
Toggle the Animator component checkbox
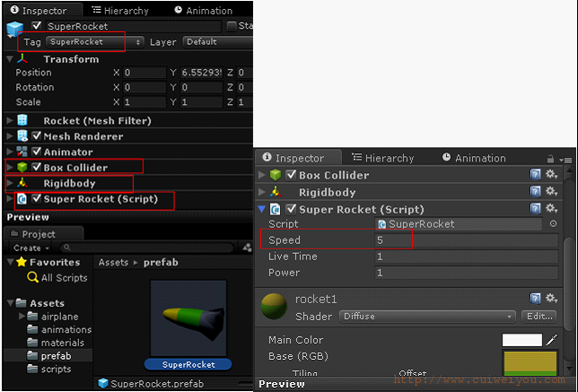click(36, 152)
